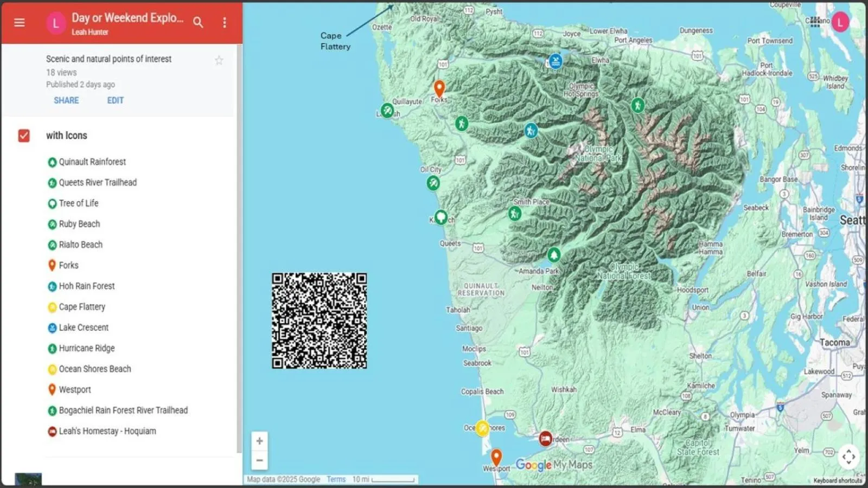Click the SHARE option
This screenshot has height=488, width=868.
tap(66, 100)
